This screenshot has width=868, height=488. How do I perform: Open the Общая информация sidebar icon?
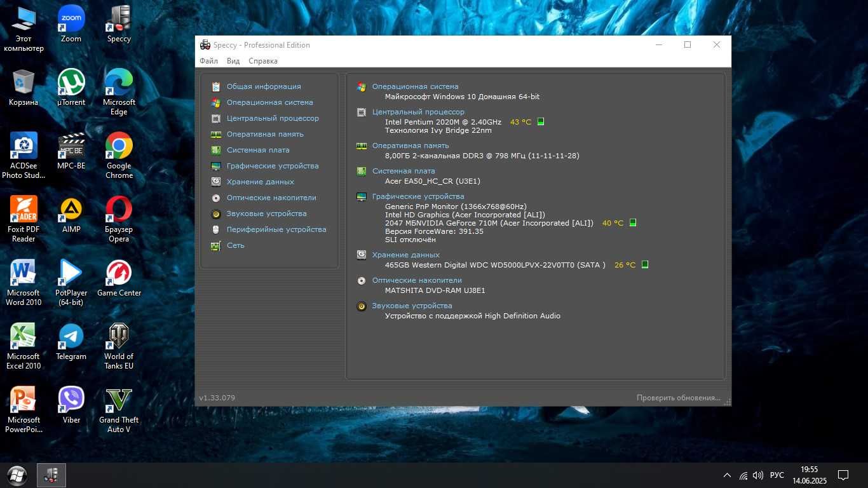[216, 86]
